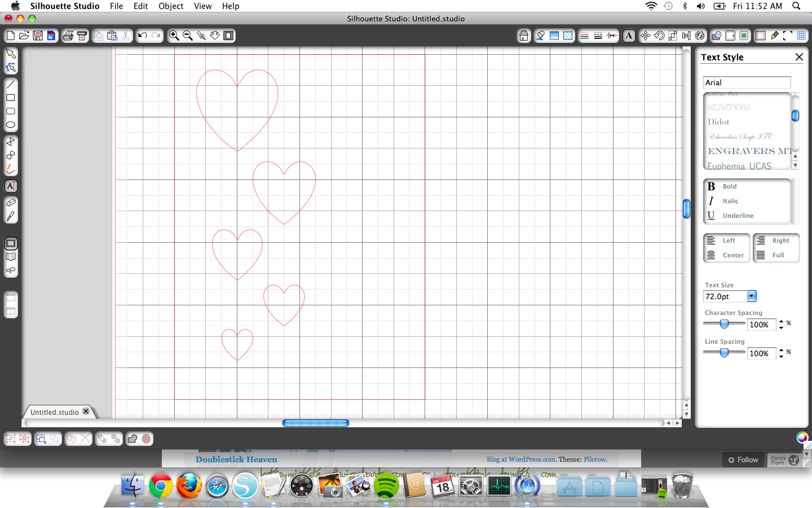Choose the Didot font from the list
Image resolution: width=812 pixels, height=508 pixels.
[x=718, y=121]
